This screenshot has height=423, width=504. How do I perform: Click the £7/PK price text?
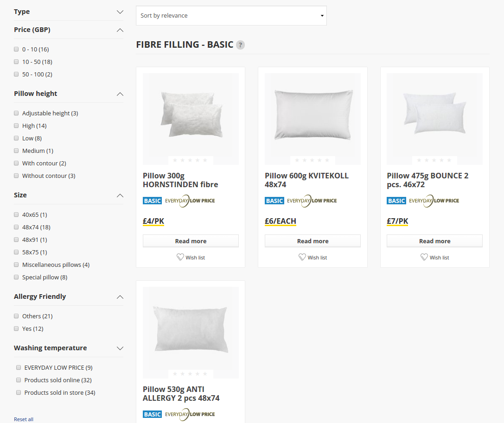tap(397, 221)
